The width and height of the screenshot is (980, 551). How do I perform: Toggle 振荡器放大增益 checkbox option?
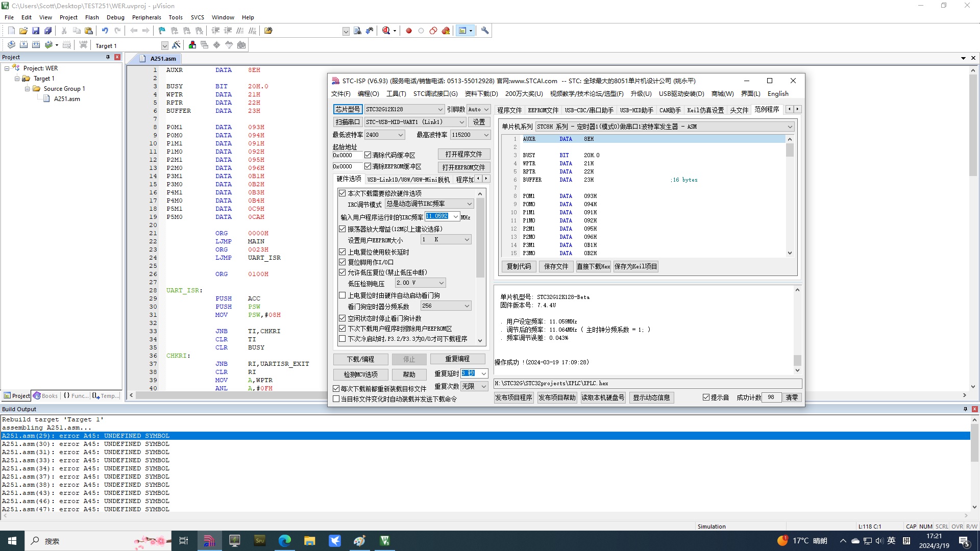point(342,228)
